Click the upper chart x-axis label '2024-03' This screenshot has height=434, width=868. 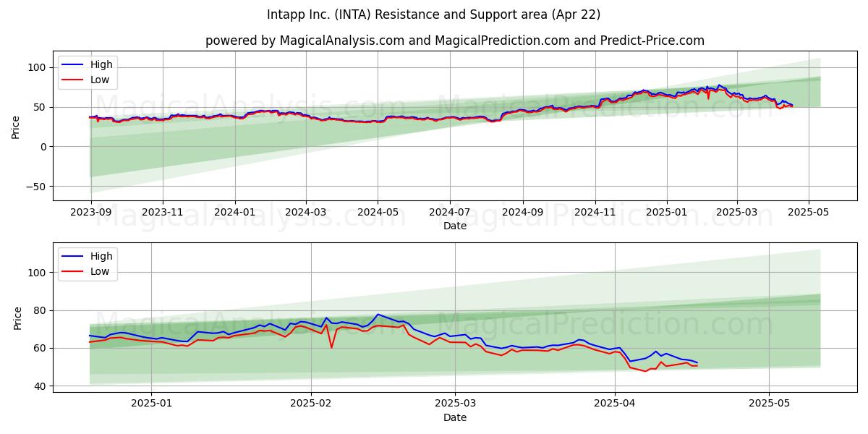coord(305,213)
